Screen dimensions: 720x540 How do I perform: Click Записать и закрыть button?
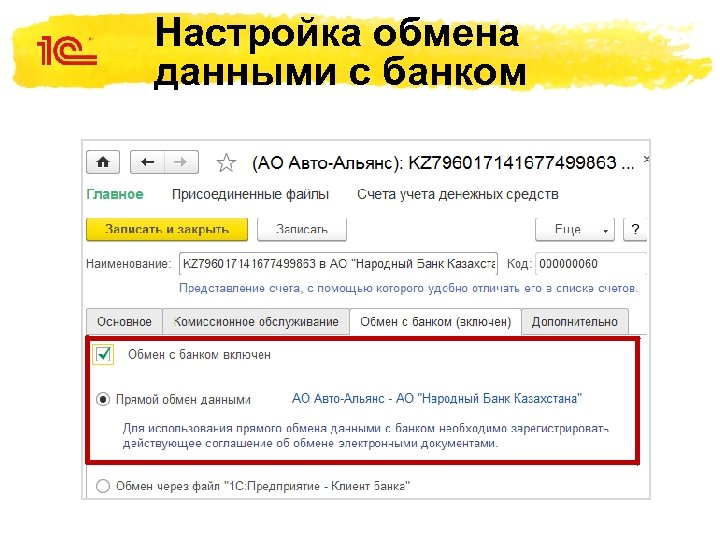[x=167, y=229]
